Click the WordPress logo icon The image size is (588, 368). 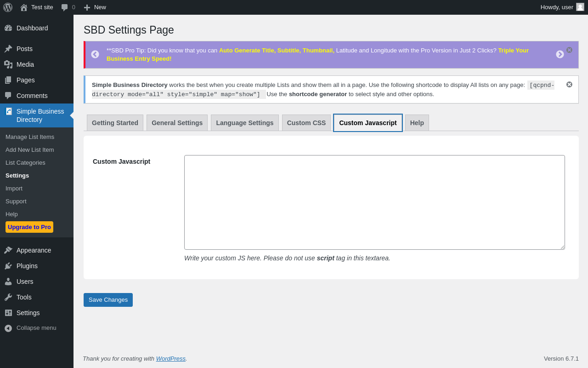point(8,7)
